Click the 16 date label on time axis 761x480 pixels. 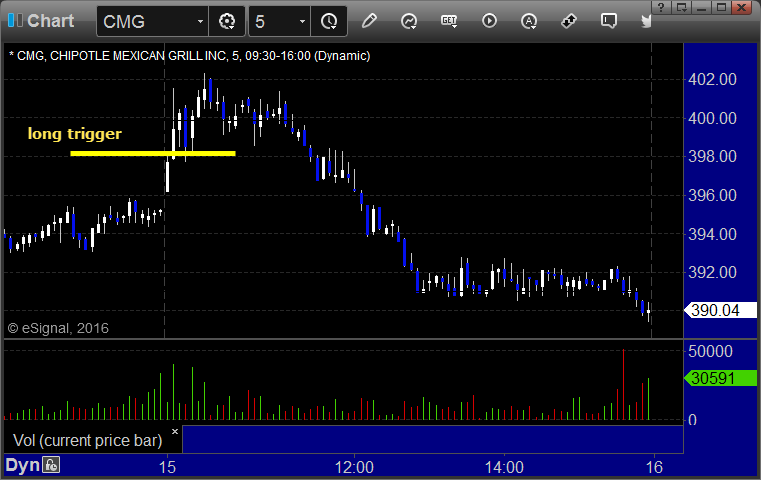click(654, 467)
